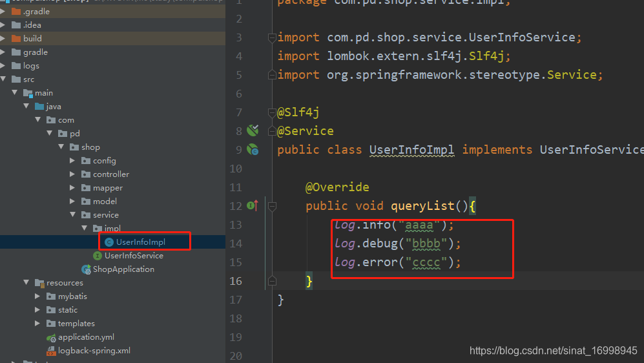Click the application.yml Spring config icon
The height and width of the screenshot is (363, 644).
point(51,338)
